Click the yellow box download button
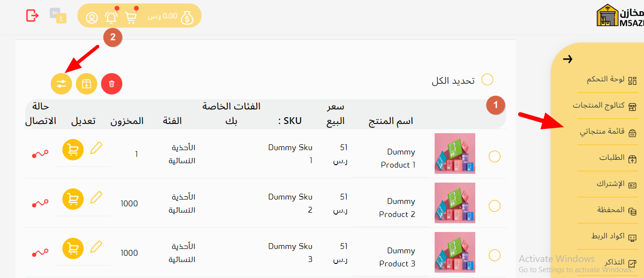 [87, 84]
